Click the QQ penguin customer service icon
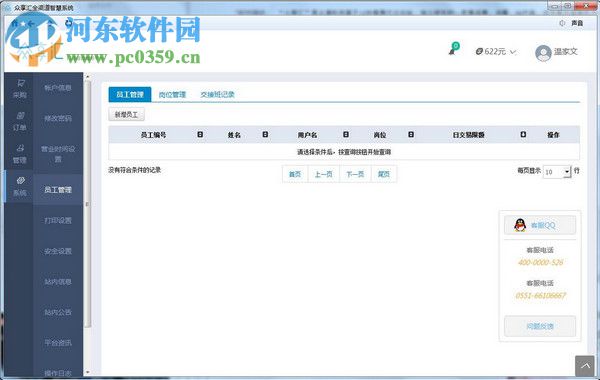The width and height of the screenshot is (600, 380). tap(520, 225)
